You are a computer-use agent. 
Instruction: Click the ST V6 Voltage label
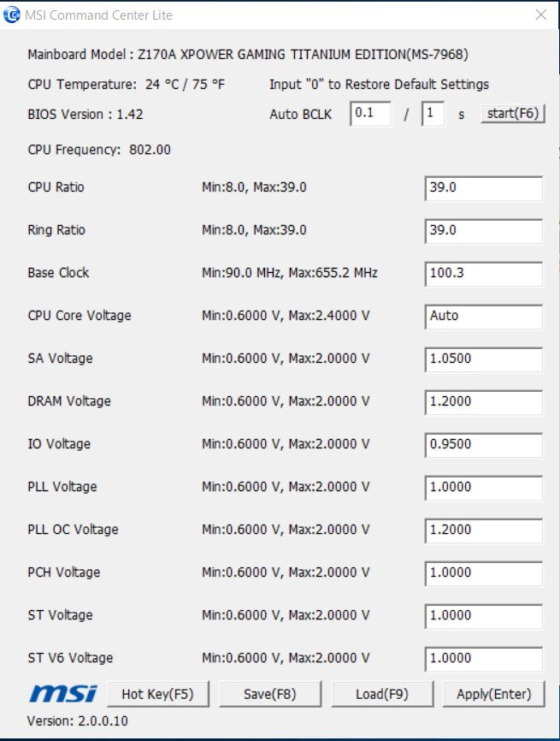click(x=70, y=658)
